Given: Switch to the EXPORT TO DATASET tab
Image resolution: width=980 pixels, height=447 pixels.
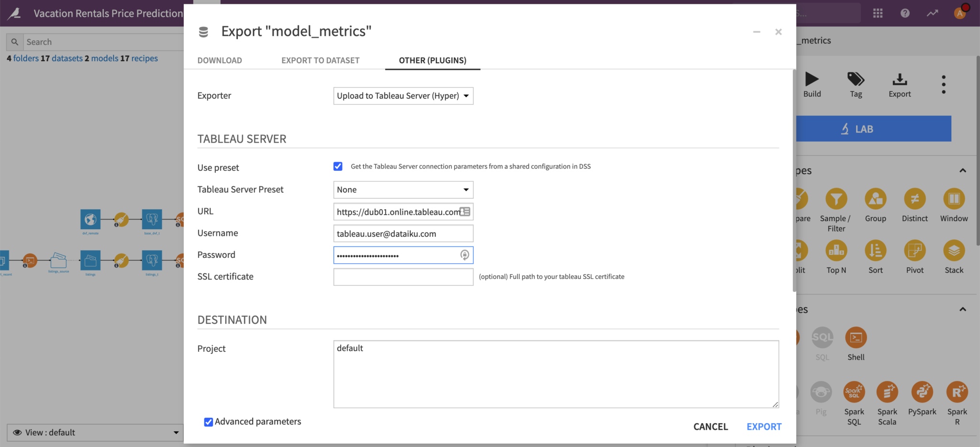Looking at the screenshot, I should click(x=320, y=60).
